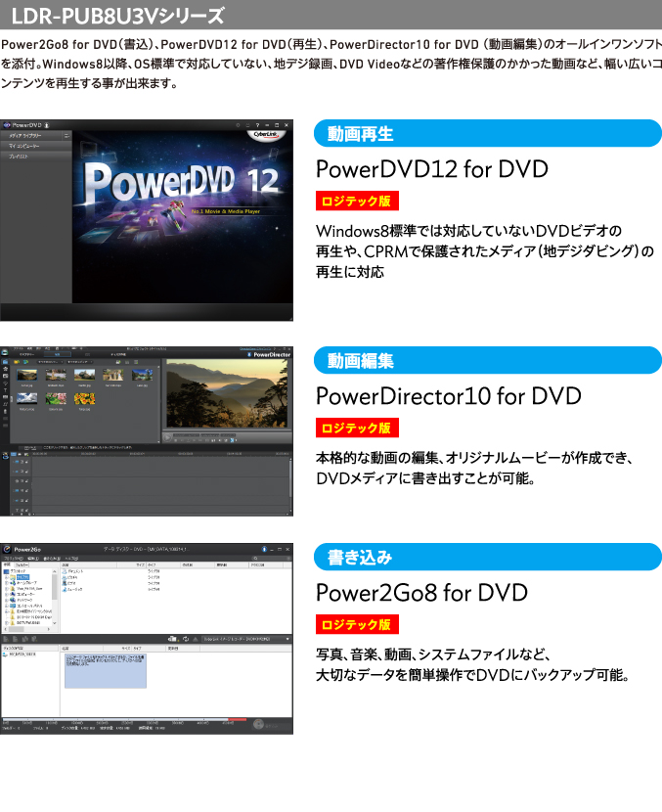Click the PowerDVD settings gear icon

tap(238, 125)
